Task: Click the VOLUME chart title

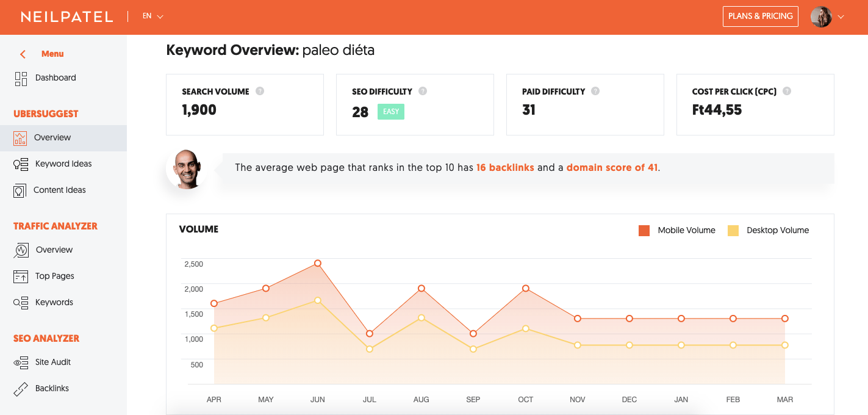Action: (199, 229)
